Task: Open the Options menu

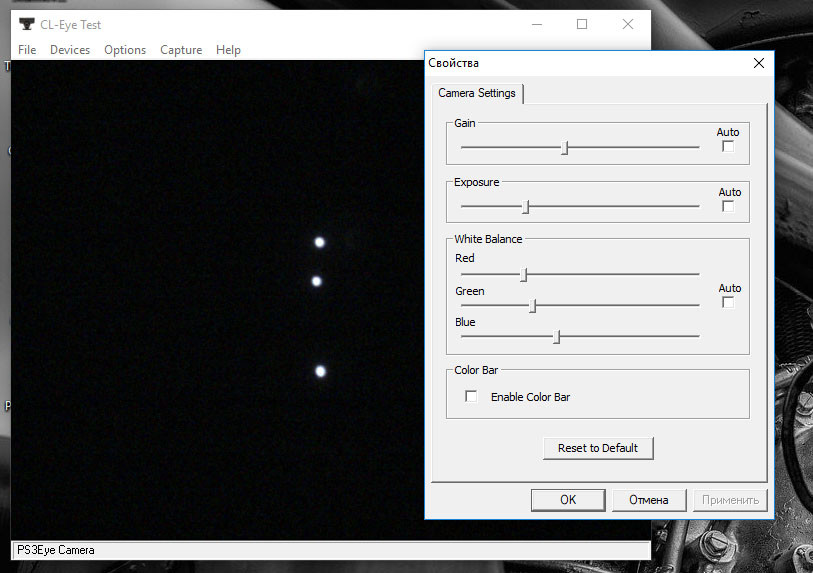Action: [125, 50]
